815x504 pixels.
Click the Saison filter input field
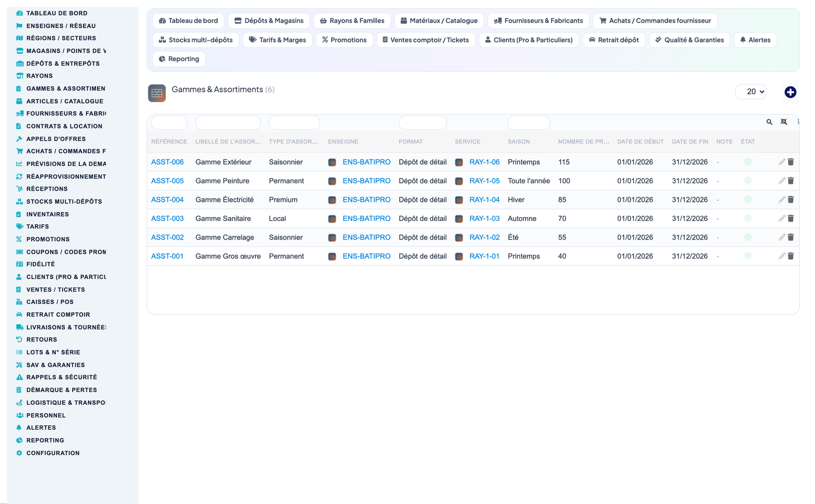[x=528, y=122]
